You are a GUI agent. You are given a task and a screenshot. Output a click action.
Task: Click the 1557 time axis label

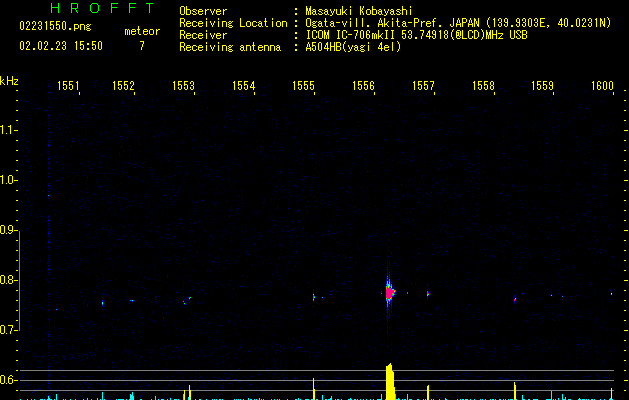[x=424, y=86]
